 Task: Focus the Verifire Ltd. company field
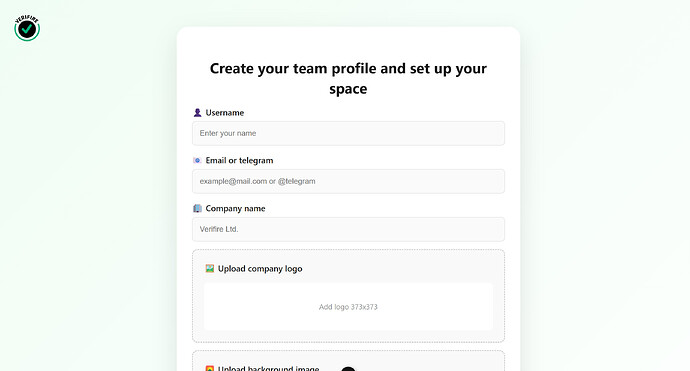pyautogui.click(x=349, y=229)
